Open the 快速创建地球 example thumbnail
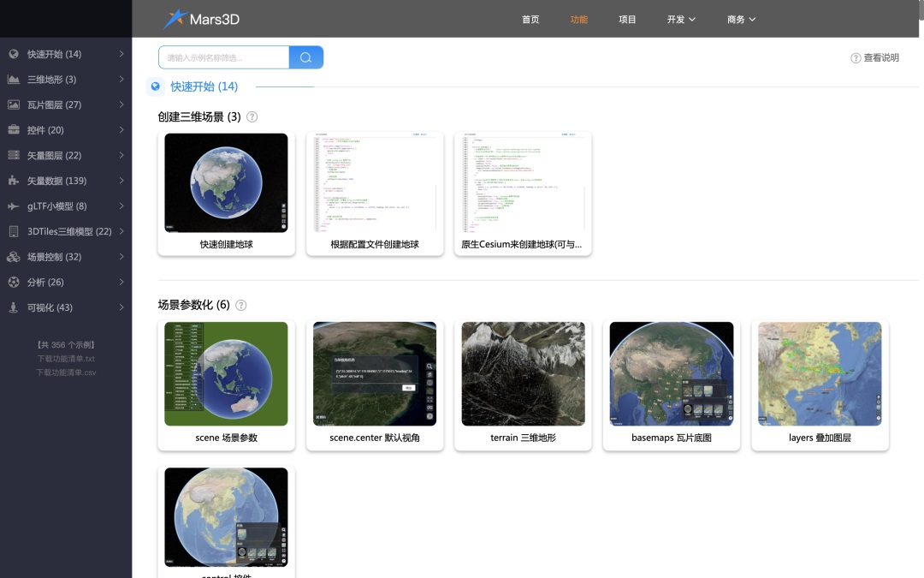 pyautogui.click(x=227, y=183)
